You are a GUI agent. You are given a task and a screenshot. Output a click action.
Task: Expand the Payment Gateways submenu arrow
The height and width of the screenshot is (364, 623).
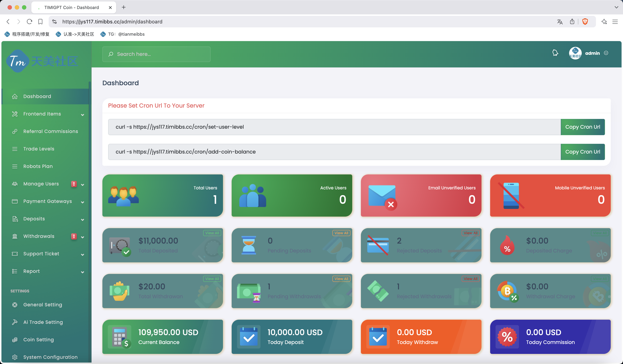click(83, 202)
